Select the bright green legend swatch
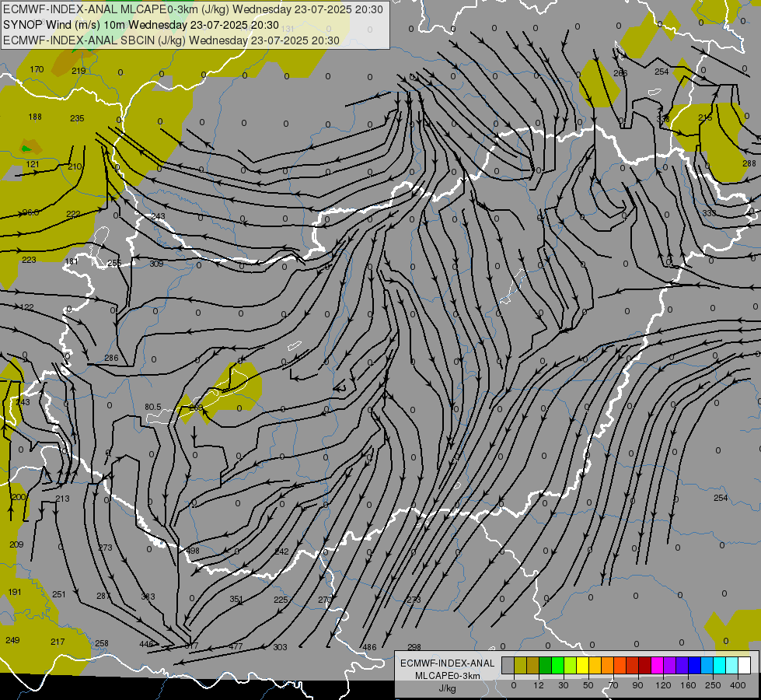The image size is (761, 700). [557, 666]
